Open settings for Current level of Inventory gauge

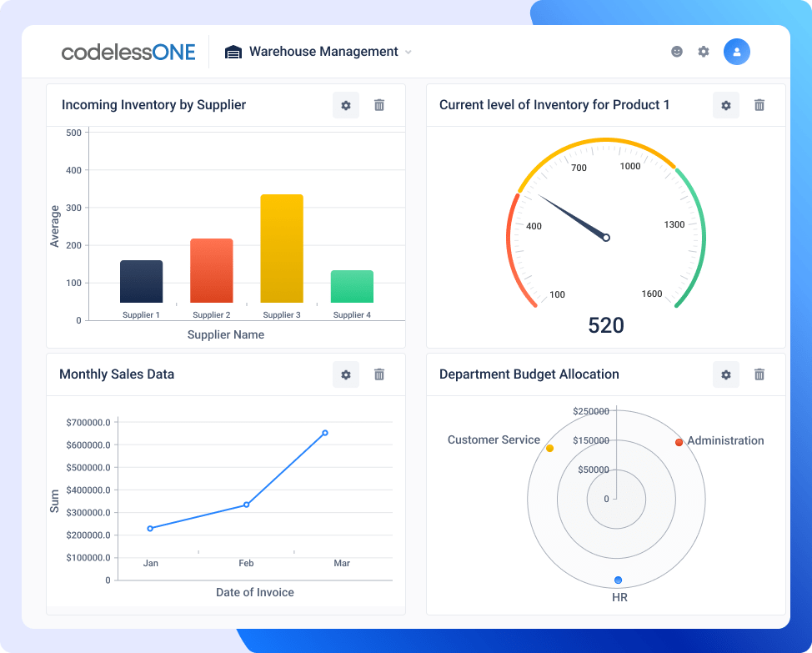726,105
